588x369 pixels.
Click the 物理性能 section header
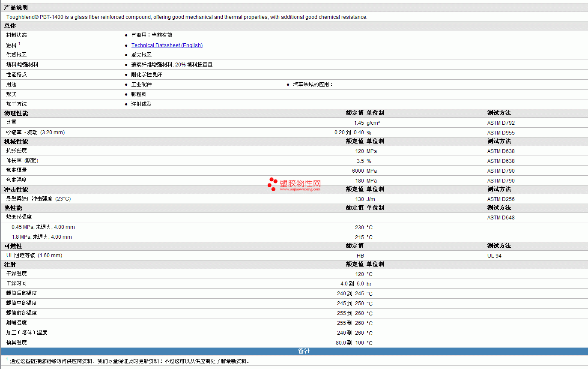tap(16, 113)
